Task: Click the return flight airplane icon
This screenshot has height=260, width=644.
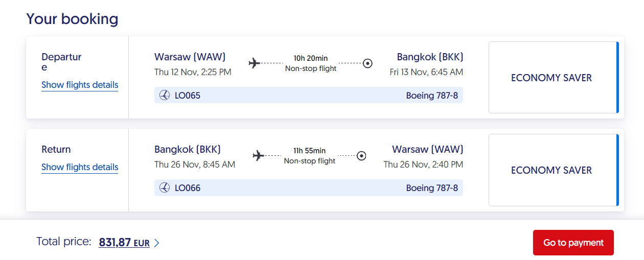Action: click(x=259, y=155)
